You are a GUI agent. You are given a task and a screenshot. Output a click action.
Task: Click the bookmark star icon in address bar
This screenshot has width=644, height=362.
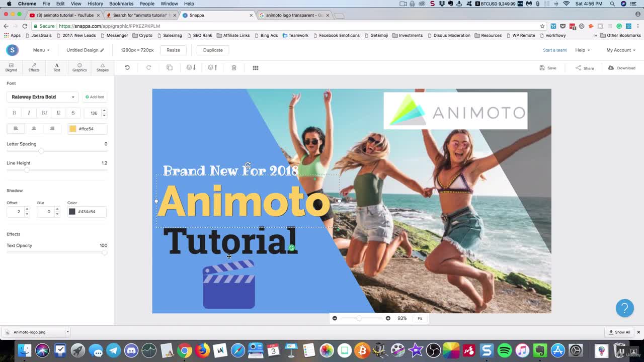pos(542,26)
